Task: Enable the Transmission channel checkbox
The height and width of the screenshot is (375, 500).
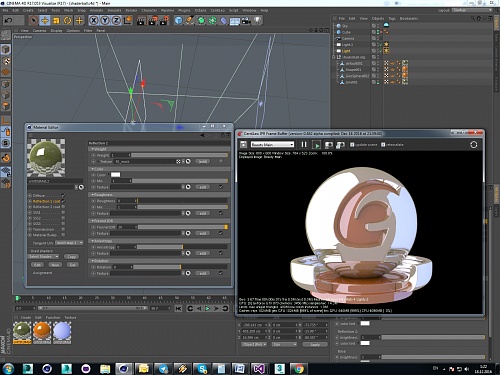Action: (x=63, y=229)
